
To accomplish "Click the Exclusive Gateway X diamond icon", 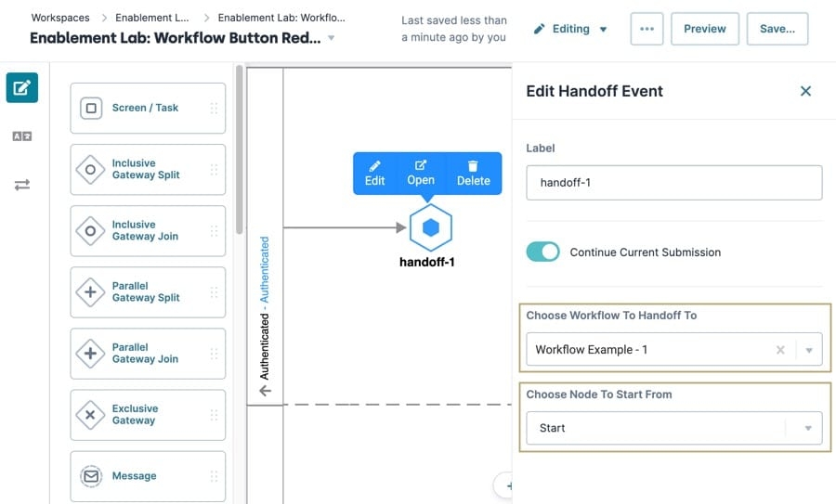I will (91, 415).
